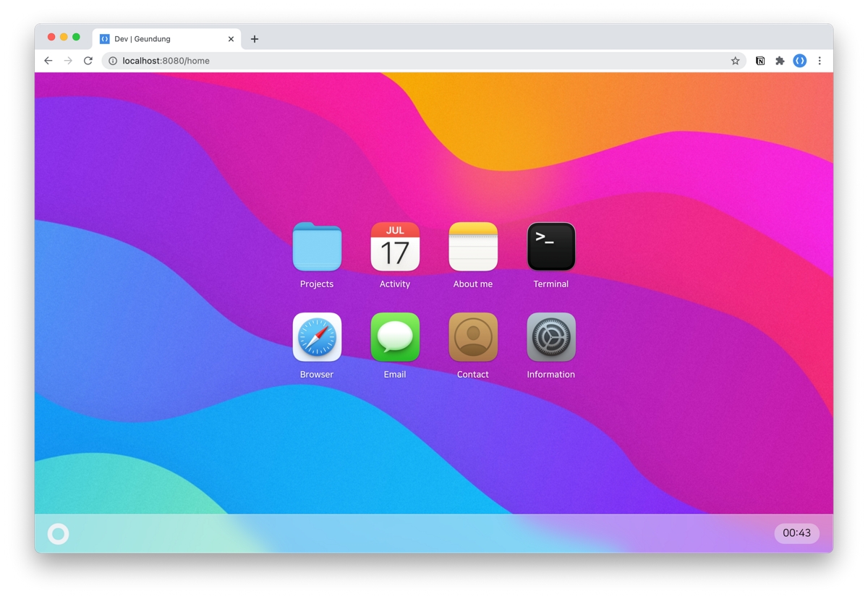Select the Dev | Geundung tab
The width and height of the screenshot is (868, 599).
pyautogui.click(x=167, y=39)
